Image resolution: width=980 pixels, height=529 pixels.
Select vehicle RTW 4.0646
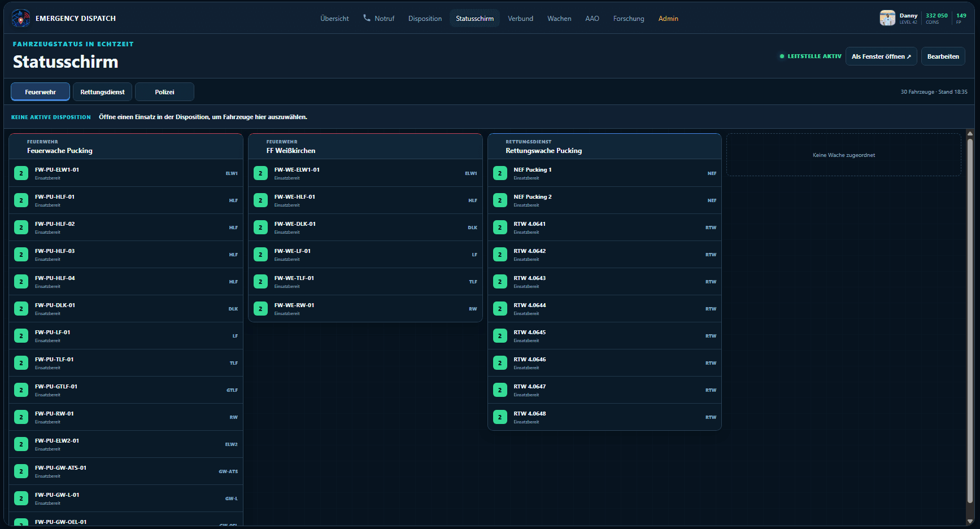[604, 363]
